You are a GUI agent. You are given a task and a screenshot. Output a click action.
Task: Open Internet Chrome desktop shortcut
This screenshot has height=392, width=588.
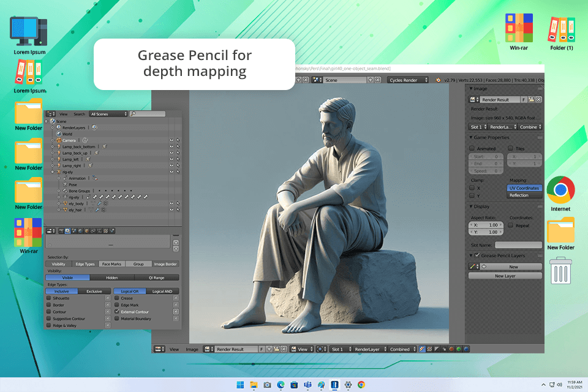click(560, 194)
